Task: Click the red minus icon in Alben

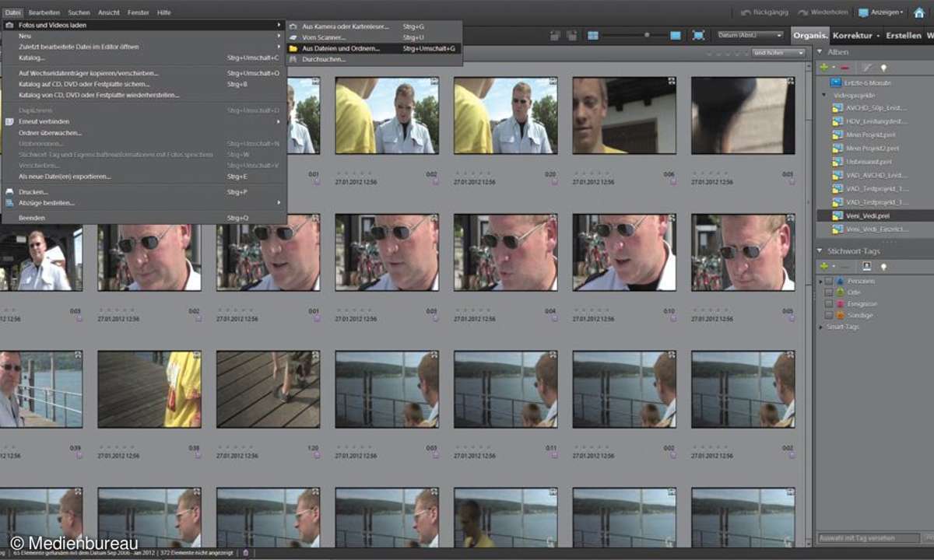Action: coord(844,68)
